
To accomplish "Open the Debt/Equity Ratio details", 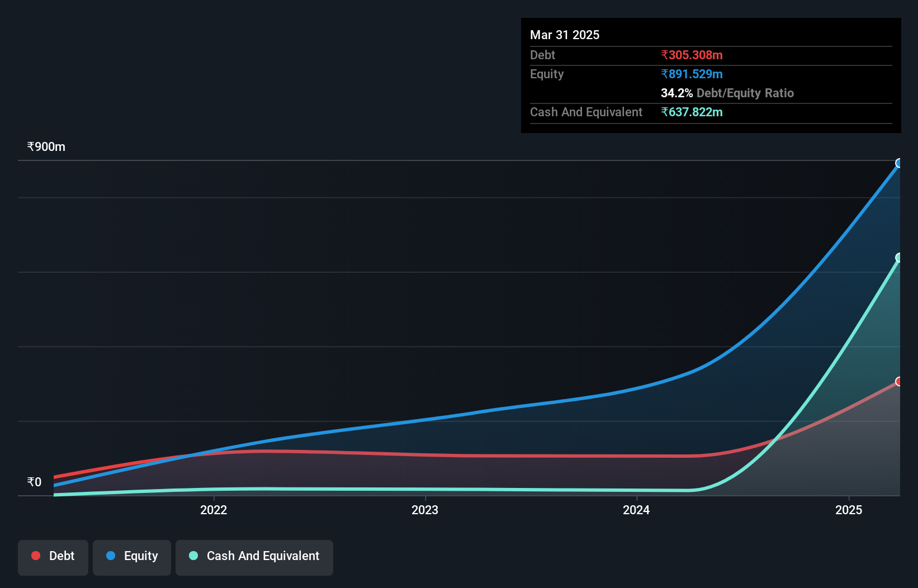I will (x=727, y=93).
